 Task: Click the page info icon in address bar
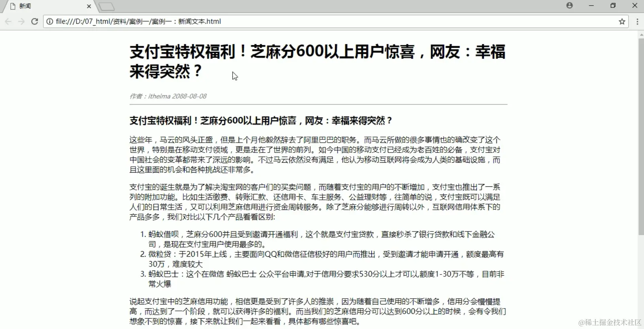50,21
